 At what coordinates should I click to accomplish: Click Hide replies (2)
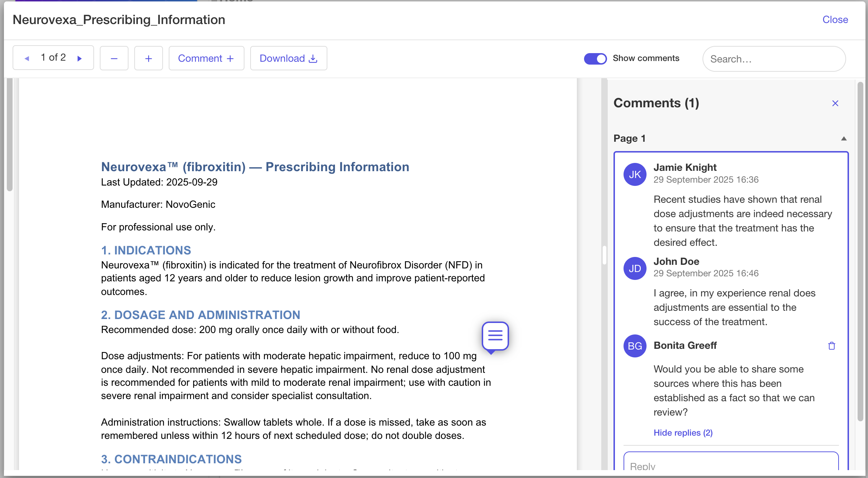683,433
